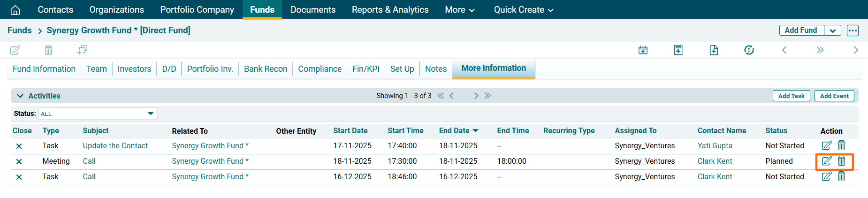Click the dollar sign refresh icon
868x198 pixels.
[x=749, y=50]
